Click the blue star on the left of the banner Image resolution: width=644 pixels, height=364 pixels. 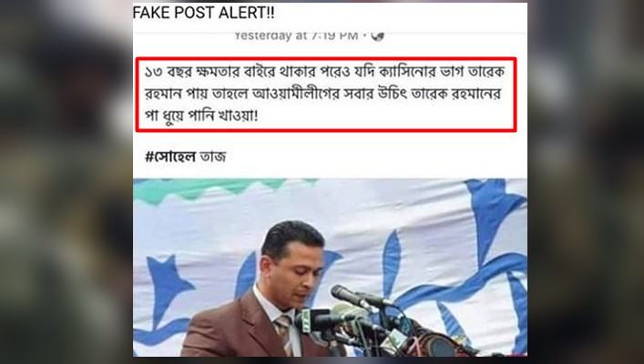pos(168,285)
